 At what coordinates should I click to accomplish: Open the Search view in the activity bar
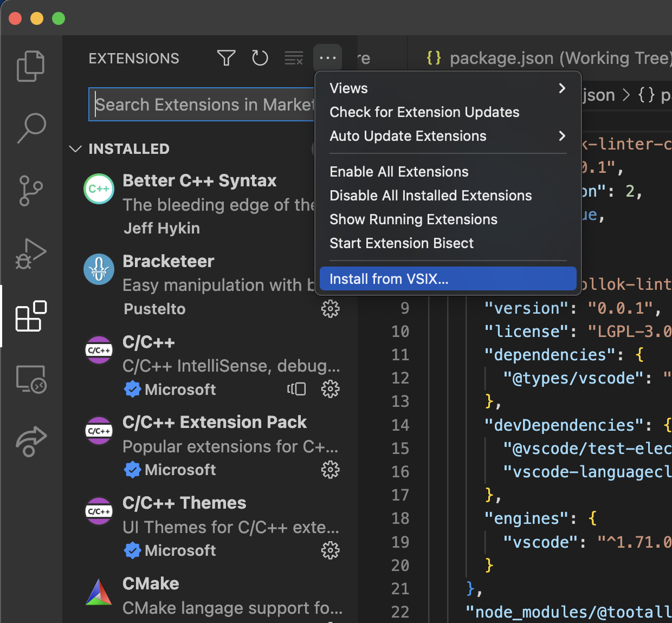[31, 128]
